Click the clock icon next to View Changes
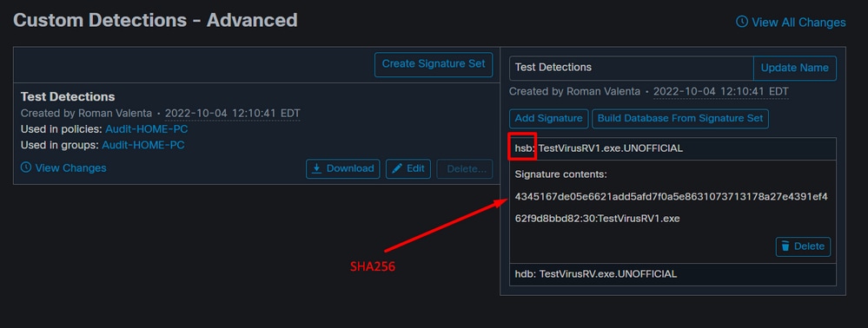 click(26, 167)
